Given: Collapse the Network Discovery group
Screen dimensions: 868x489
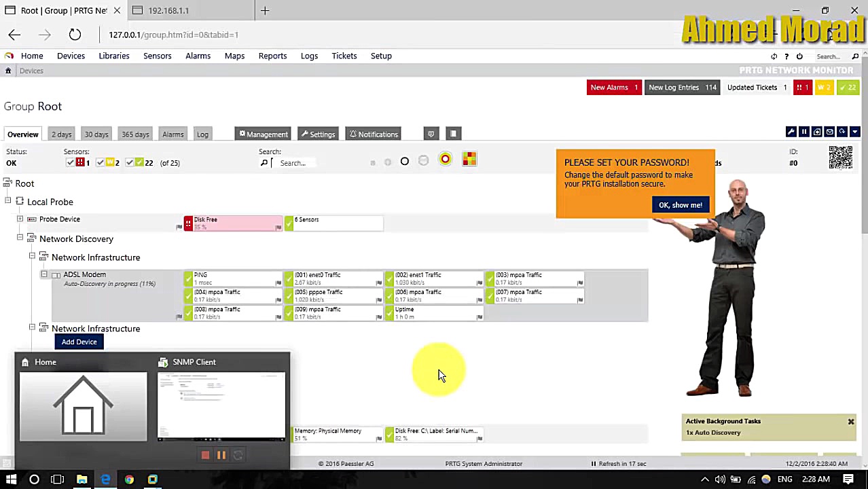Looking at the screenshot, I should (x=20, y=238).
